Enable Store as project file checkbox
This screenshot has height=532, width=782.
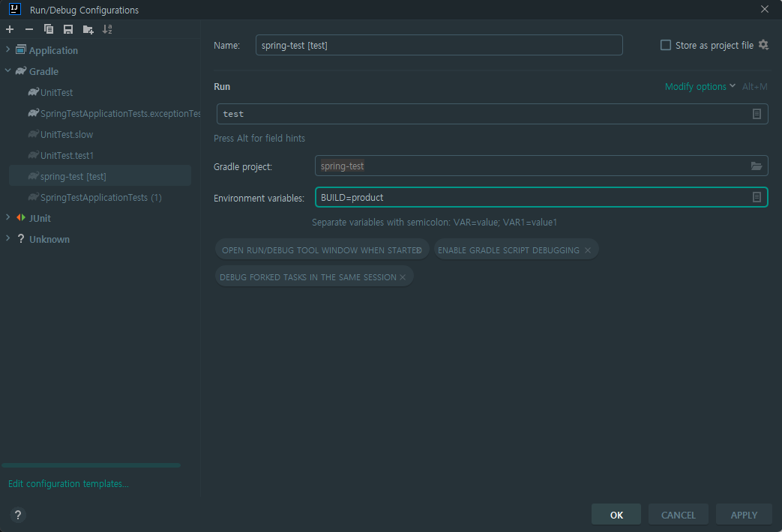point(665,46)
